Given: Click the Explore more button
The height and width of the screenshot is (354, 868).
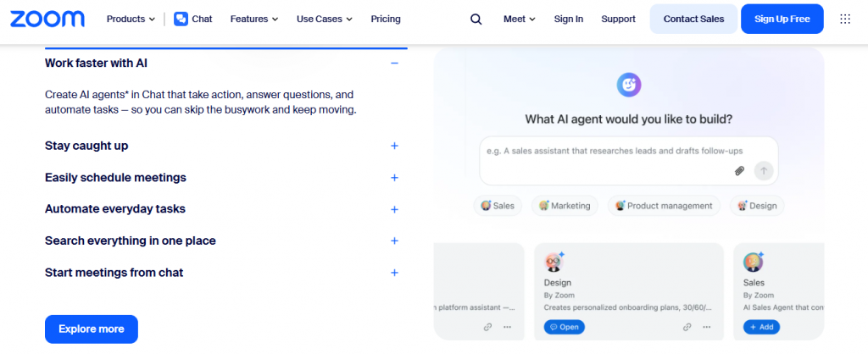Looking at the screenshot, I should click(92, 329).
